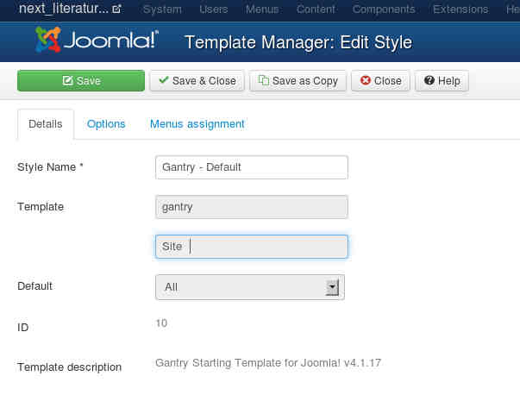Click Save & Close button
The width and height of the screenshot is (520, 420).
pos(197,80)
